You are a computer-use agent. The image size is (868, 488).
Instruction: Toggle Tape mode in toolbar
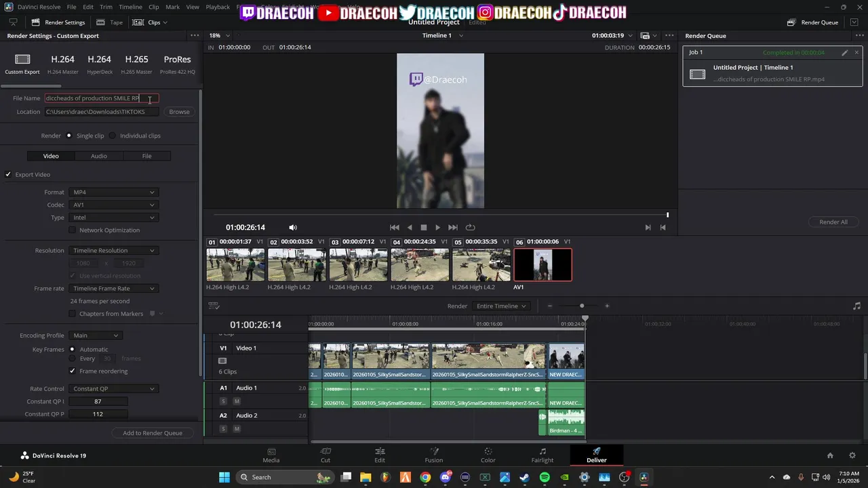(x=110, y=22)
